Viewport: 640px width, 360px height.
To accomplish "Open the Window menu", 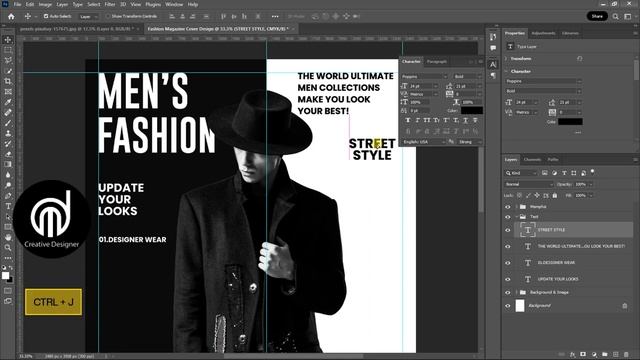I will [174, 4].
